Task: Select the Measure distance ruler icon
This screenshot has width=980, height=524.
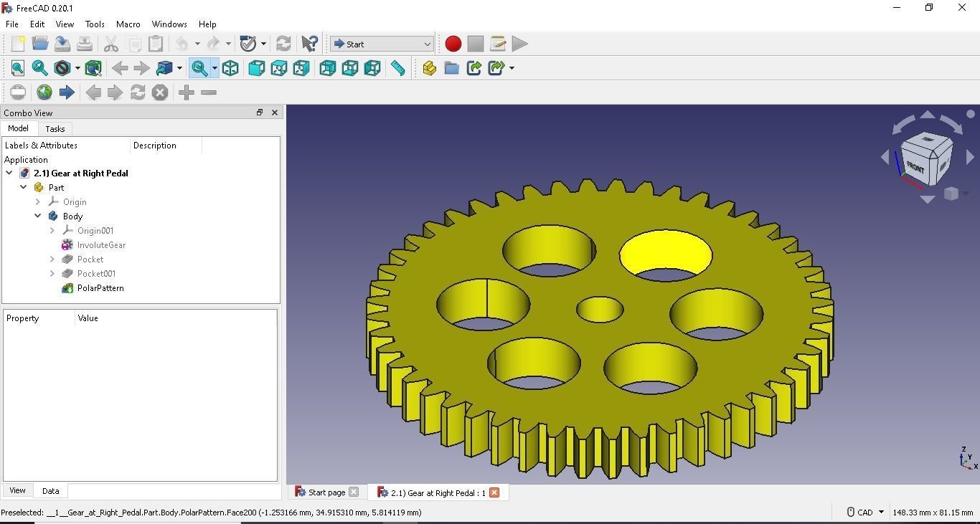Action: coord(398,68)
